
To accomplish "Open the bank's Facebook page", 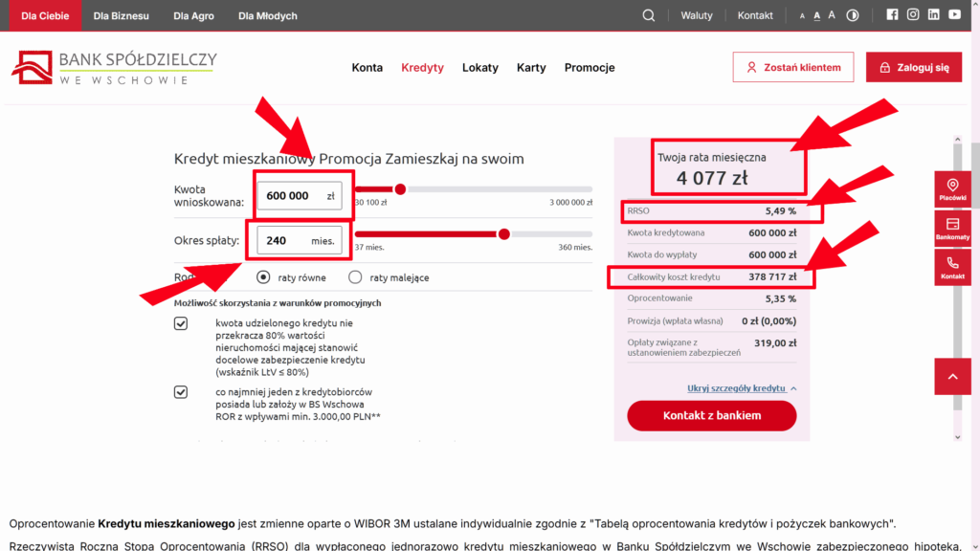I will coord(893,14).
